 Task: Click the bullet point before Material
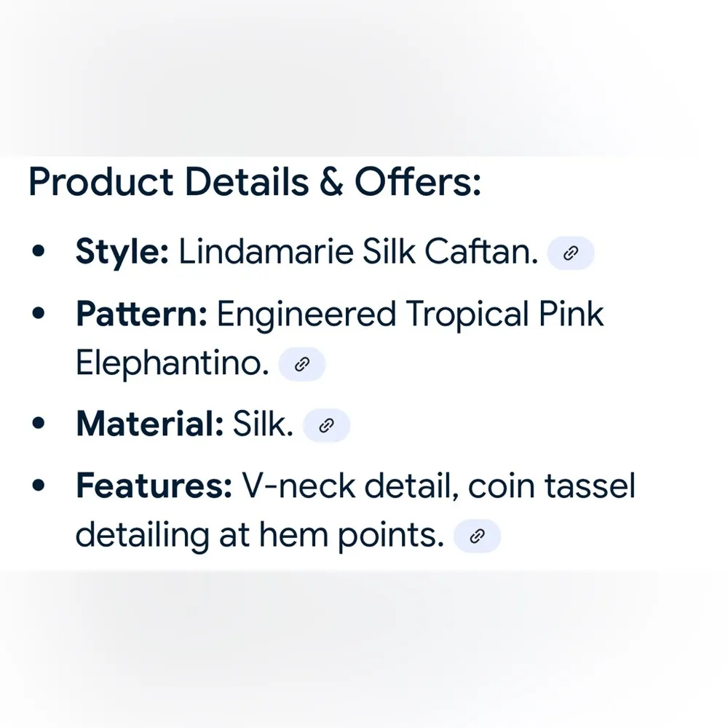pos(40,425)
